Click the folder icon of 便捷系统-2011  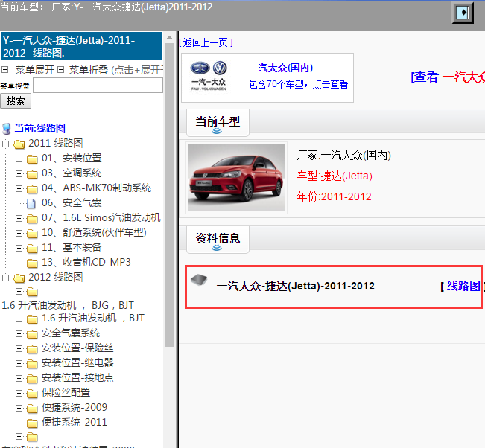tap(32, 423)
